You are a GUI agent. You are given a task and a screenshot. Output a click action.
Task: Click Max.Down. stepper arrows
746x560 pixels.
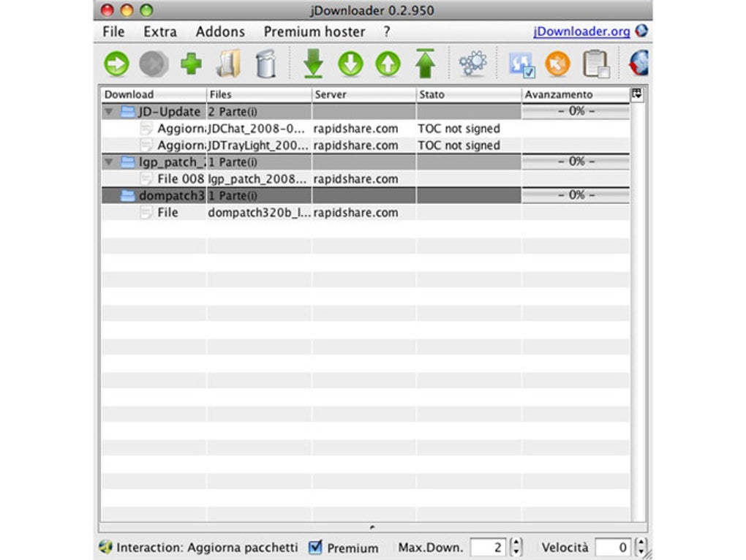[516, 547]
